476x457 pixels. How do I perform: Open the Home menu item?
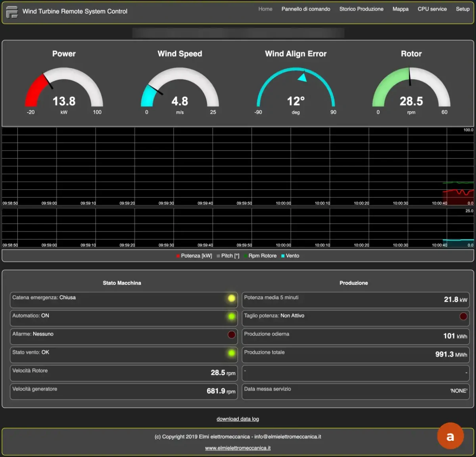tap(265, 9)
